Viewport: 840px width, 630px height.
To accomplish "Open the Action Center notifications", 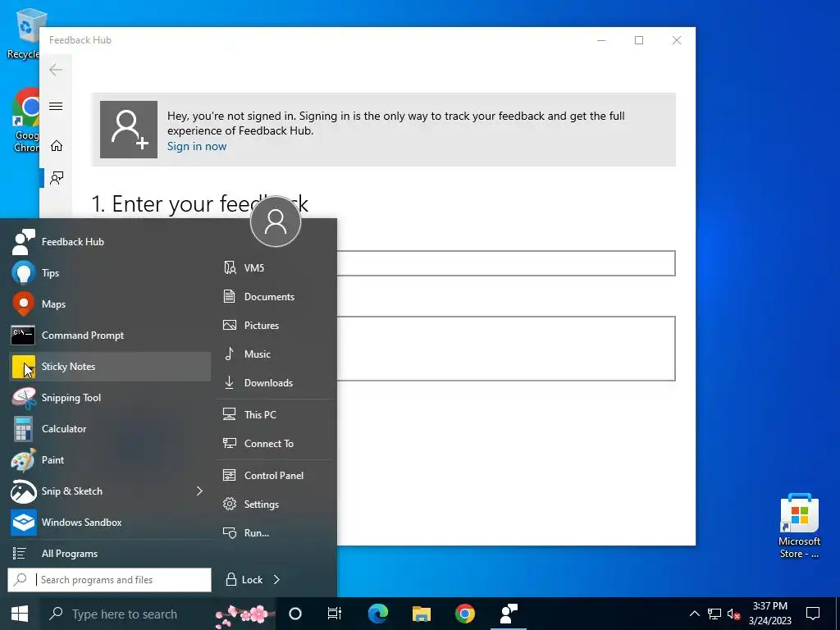I will click(x=813, y=614).
